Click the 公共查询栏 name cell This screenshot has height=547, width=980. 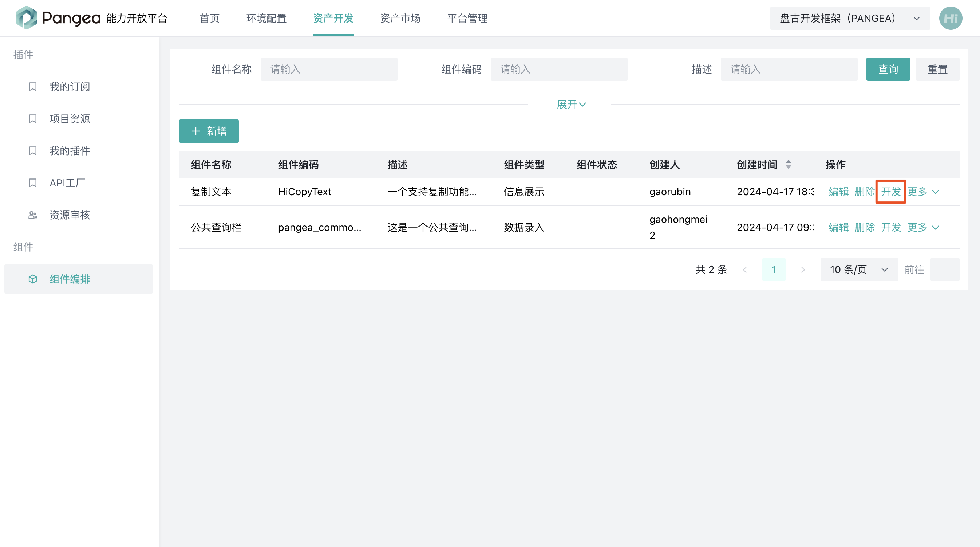tap(216, 227)
